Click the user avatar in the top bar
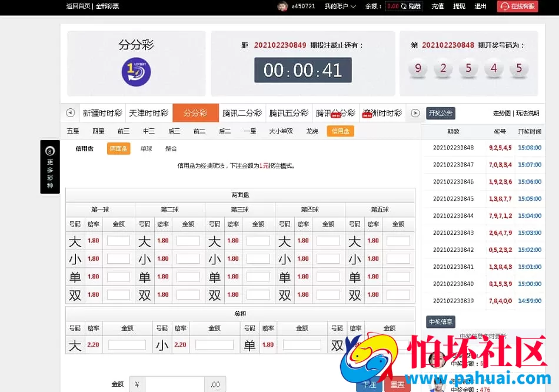This screenshot has width=559, height=392. [x=282, y=6]
